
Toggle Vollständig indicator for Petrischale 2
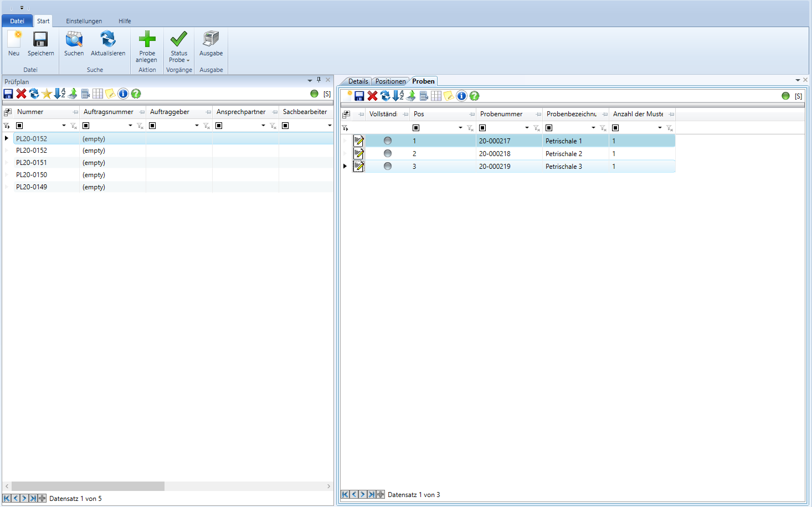[x=388, y=153]
